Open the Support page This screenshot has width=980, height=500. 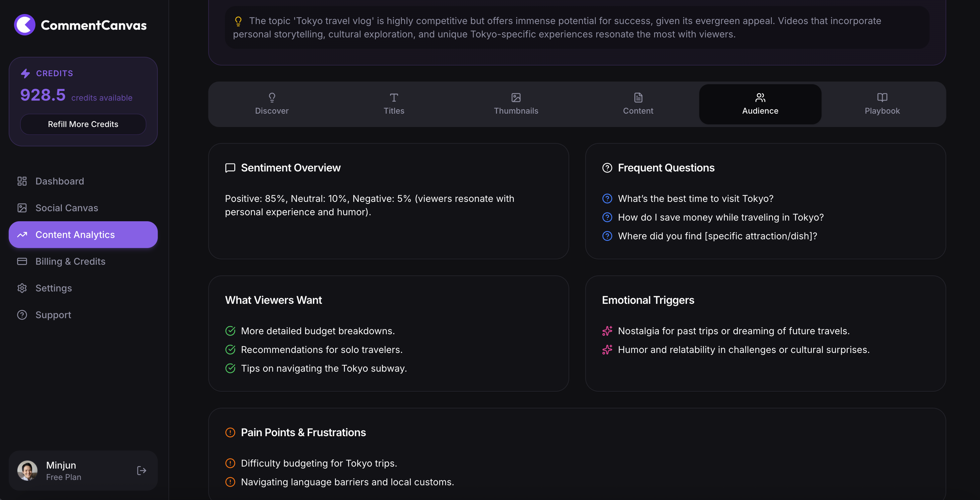pos(53,315)
